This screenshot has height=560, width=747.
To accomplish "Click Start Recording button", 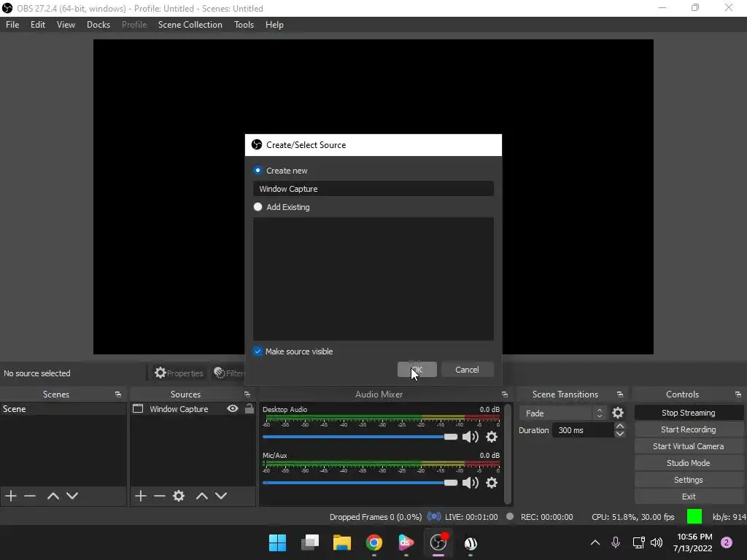I will 689,429.
